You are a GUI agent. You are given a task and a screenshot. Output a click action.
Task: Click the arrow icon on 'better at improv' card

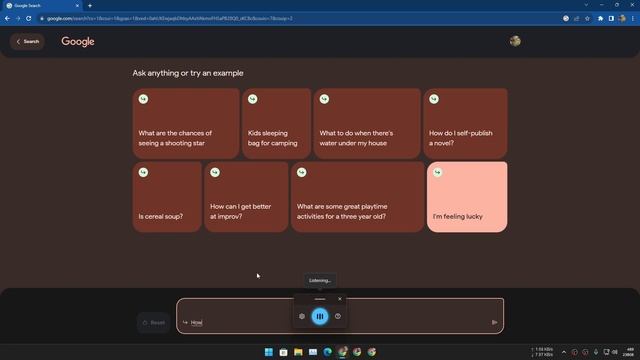click(215, 172)
